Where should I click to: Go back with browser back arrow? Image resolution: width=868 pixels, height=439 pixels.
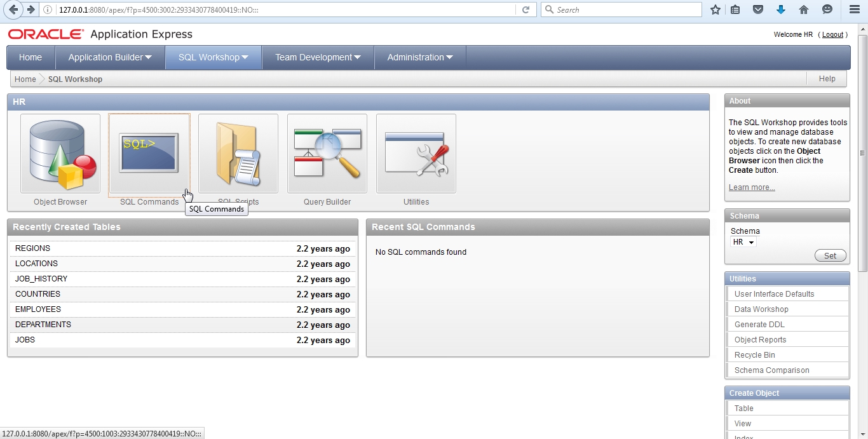click(13, 10)
